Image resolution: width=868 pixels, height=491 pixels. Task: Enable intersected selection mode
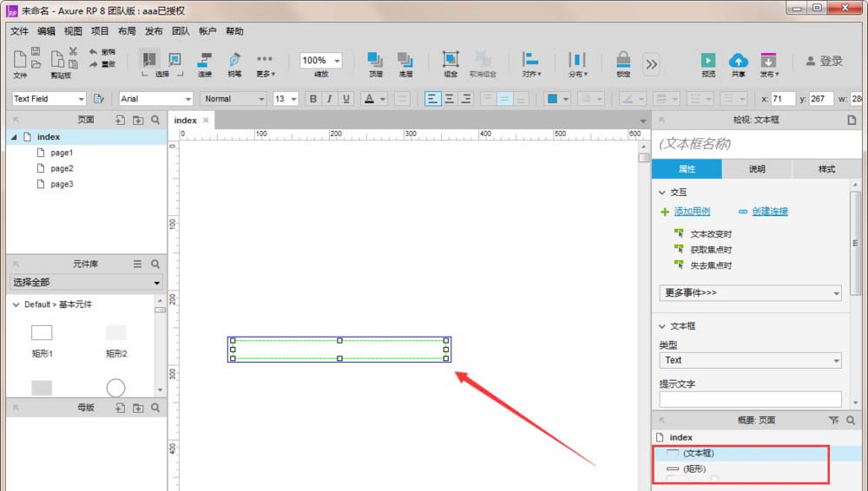coord(149,59)
